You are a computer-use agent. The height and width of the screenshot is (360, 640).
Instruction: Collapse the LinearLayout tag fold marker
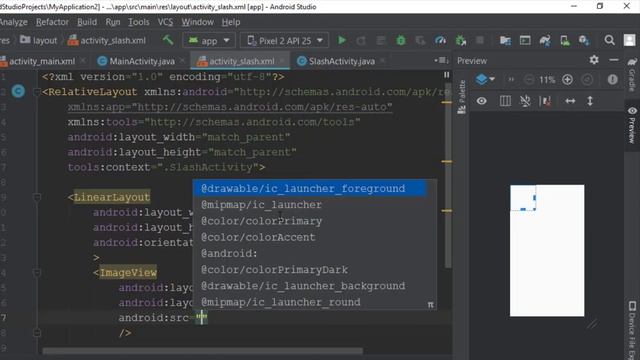coord(37,198)
